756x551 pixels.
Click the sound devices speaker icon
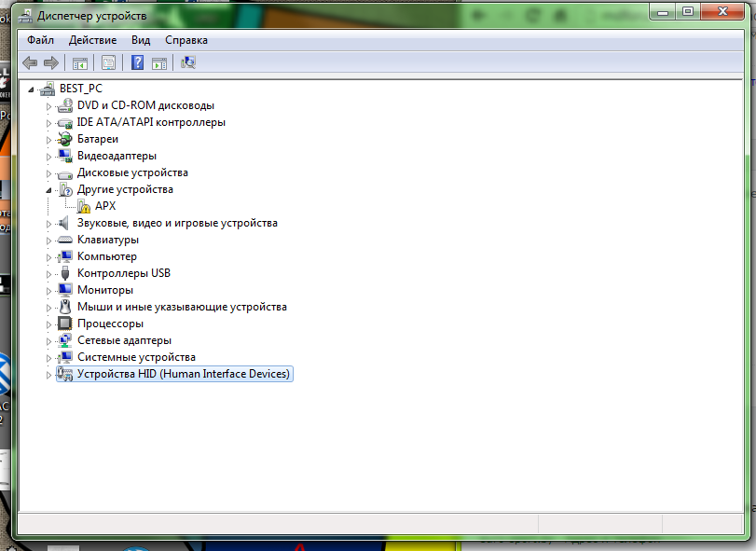pyautogui.click(x=64, y=223)
